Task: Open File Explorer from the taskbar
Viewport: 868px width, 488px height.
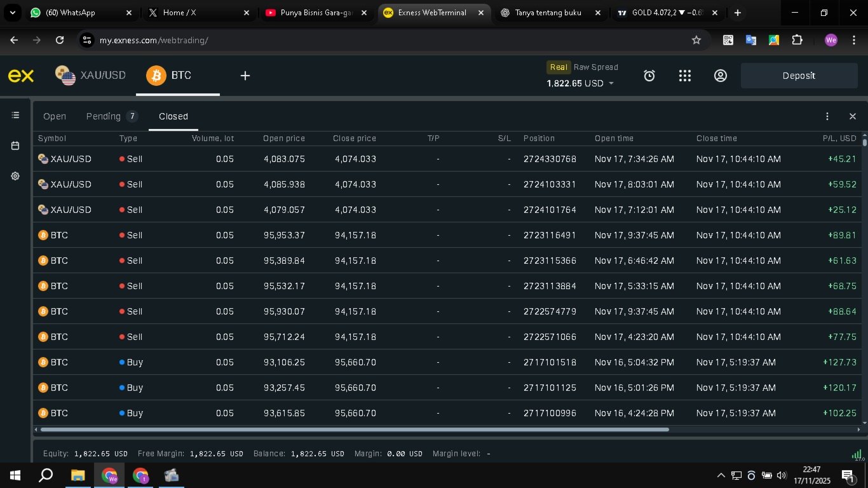Action: [x=78, y=475]
